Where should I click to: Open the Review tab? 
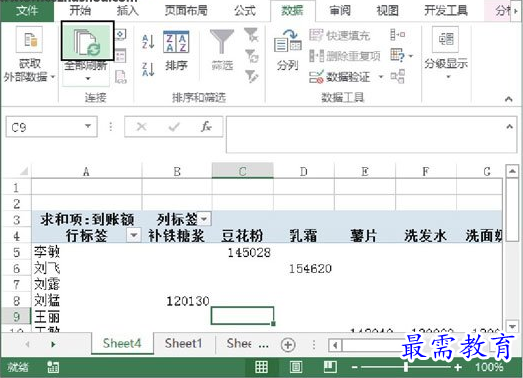(x=340, y=10)
